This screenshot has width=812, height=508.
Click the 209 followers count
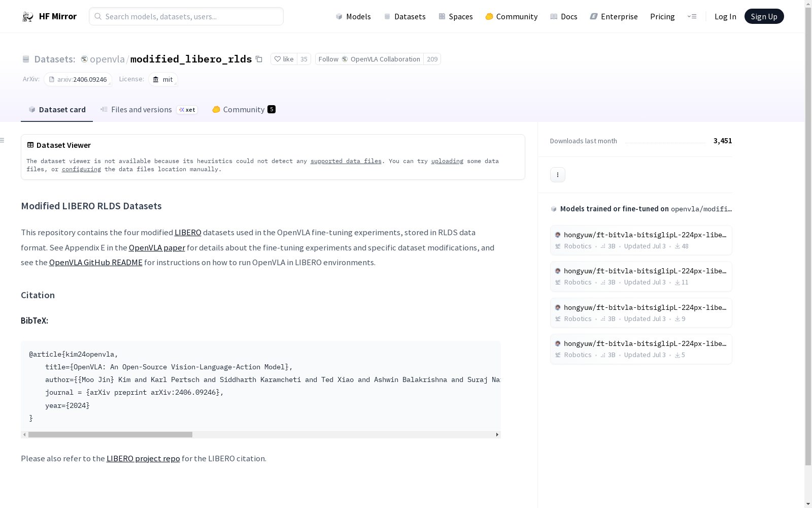coord(432,59)
